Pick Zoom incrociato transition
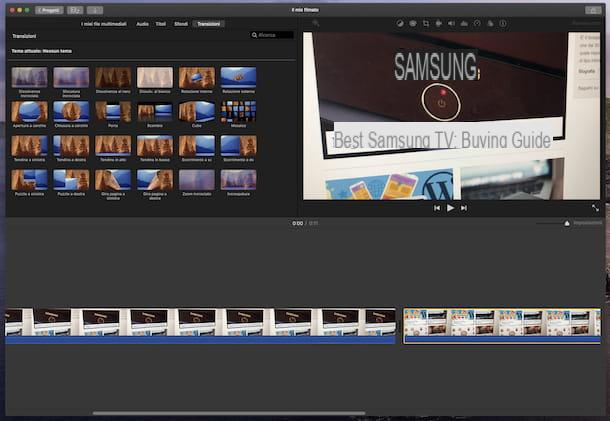This screenshot has width=610, height=421. 197,182
